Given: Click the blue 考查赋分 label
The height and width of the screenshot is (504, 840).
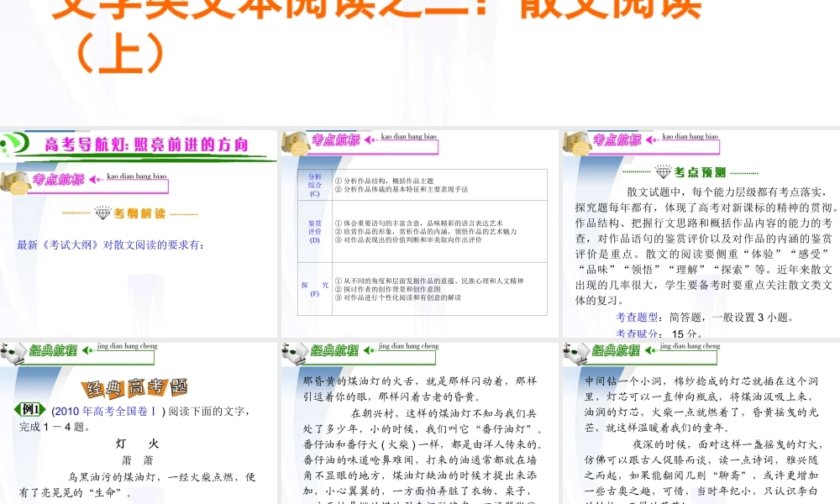Looking at the screenshot, I should coord(637,333).
